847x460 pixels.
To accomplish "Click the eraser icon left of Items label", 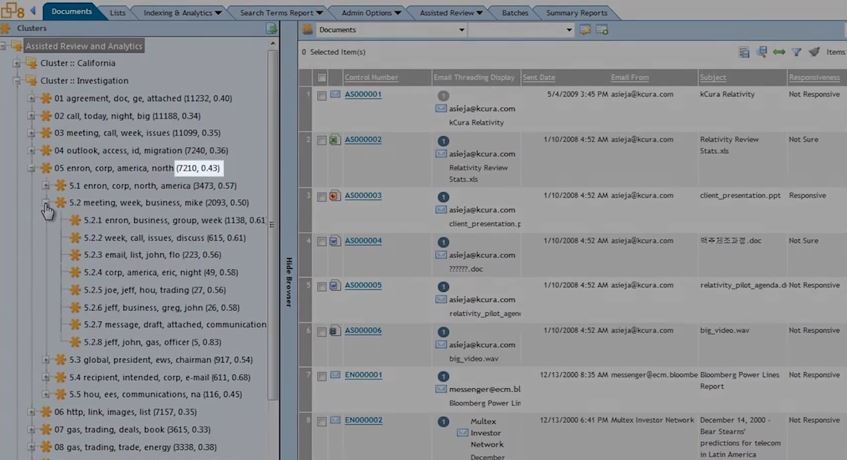I will [x=815, y=52].
